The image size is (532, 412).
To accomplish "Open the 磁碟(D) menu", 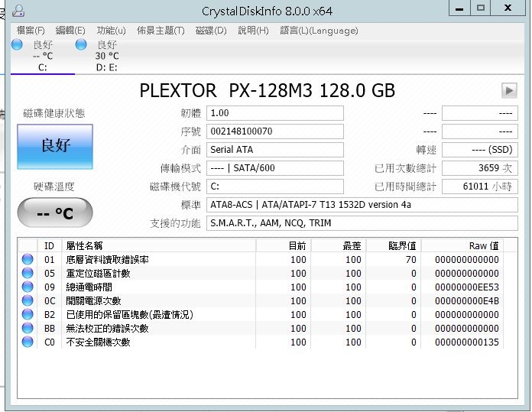I will point(211,31).
